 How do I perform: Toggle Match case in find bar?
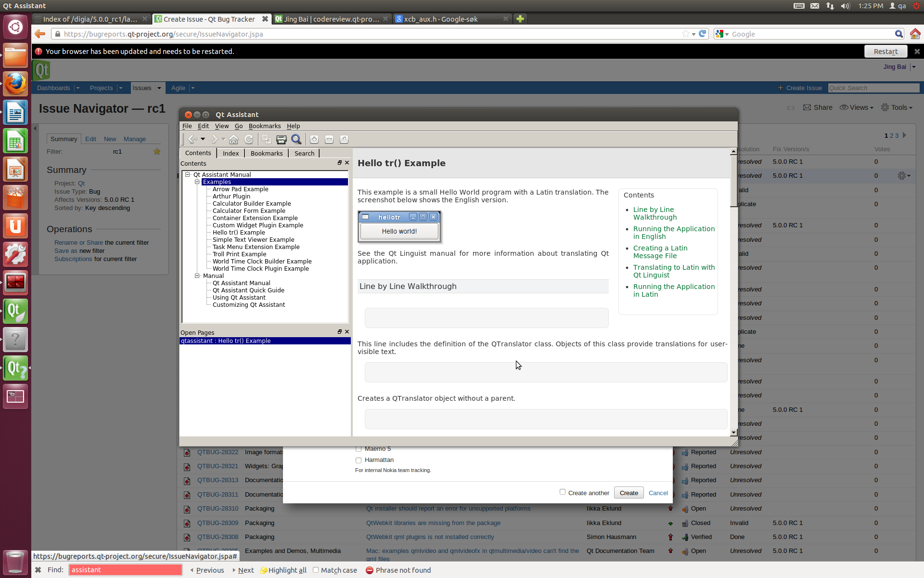(316, 570)
